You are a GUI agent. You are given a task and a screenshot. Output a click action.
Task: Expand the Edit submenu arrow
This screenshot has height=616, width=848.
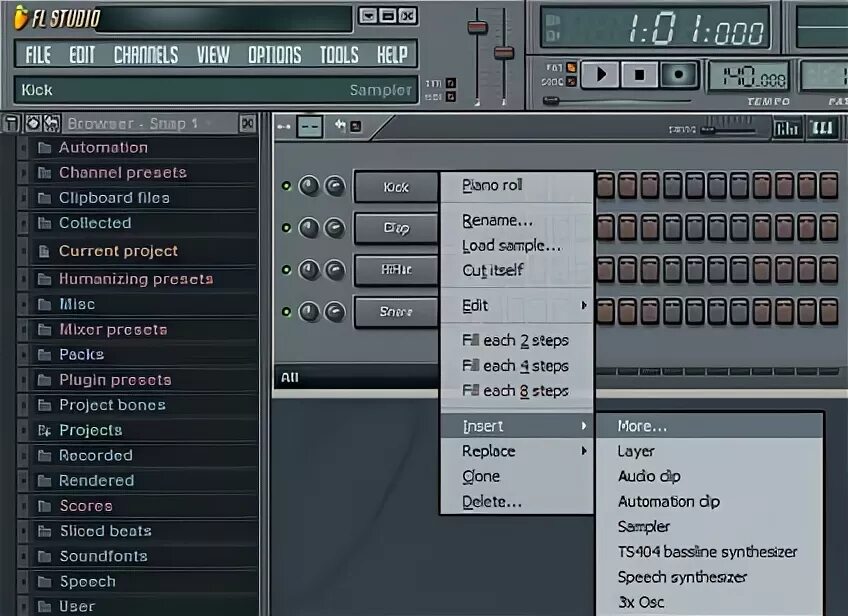tap(584, 306)
